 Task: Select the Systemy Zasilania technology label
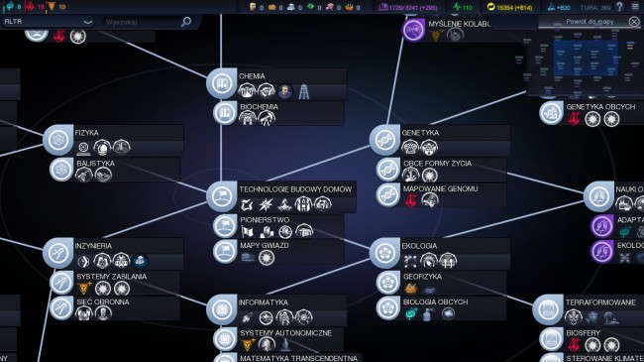point(111,277)
